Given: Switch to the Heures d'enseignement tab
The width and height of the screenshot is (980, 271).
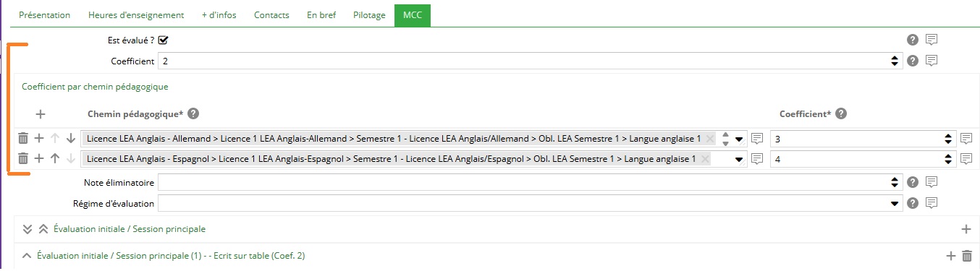Looking at the screenshot, I should (x=136, y=14).
